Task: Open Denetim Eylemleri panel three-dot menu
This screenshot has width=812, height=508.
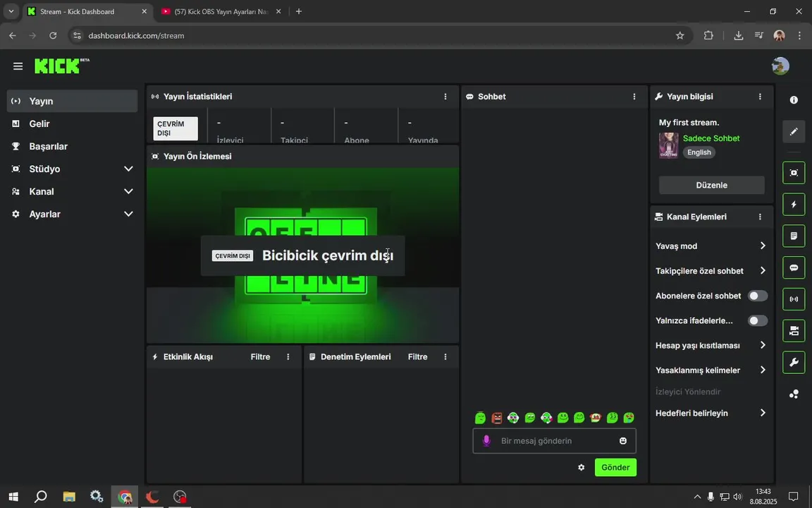Action: (445, 356)
